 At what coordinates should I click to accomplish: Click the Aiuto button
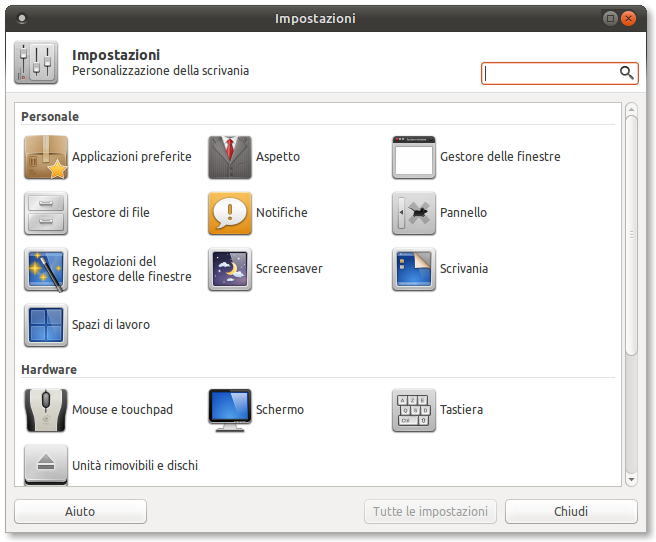pos(80,511)
